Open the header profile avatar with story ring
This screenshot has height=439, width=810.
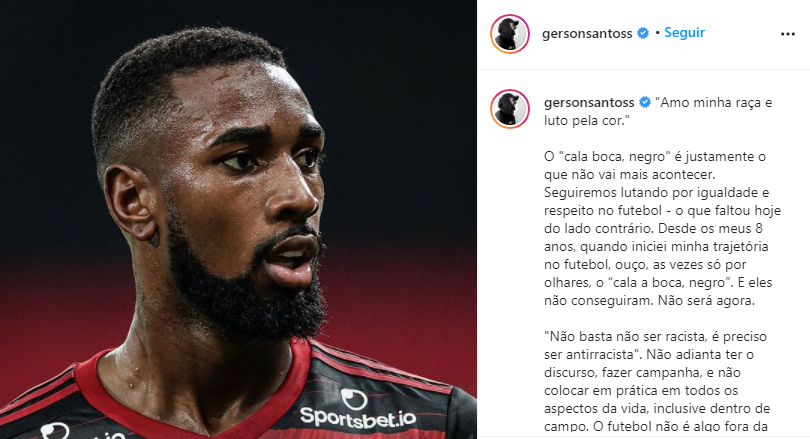(x=510, y=34)
